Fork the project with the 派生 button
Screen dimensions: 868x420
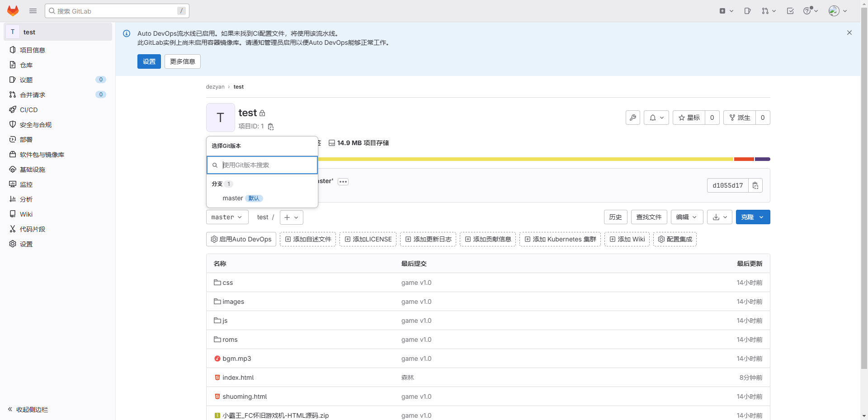(x=740, y=118)
